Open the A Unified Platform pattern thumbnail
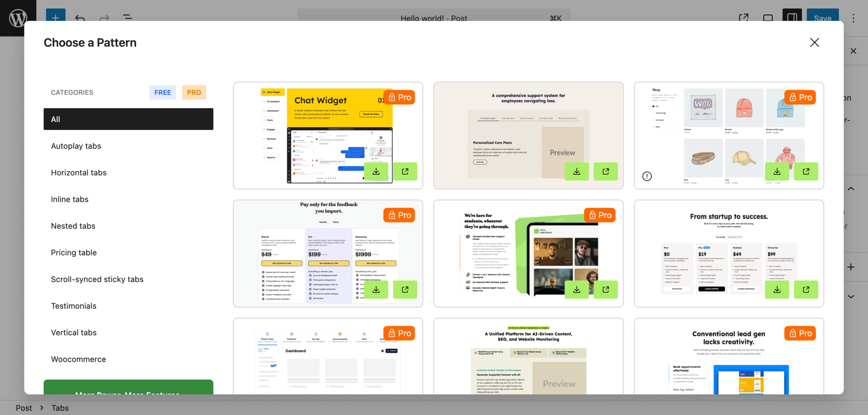868x415 pixels. point(528,356)
